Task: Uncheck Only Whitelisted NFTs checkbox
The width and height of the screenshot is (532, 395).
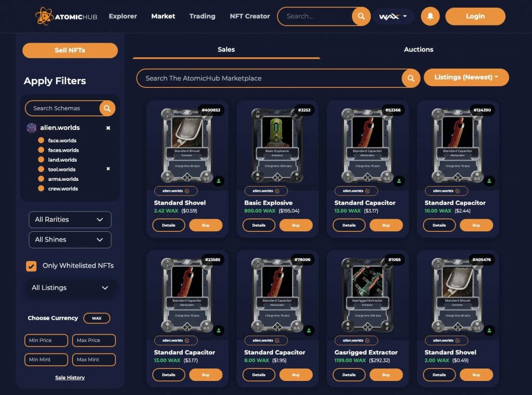Action: click(x=31, y=266)
